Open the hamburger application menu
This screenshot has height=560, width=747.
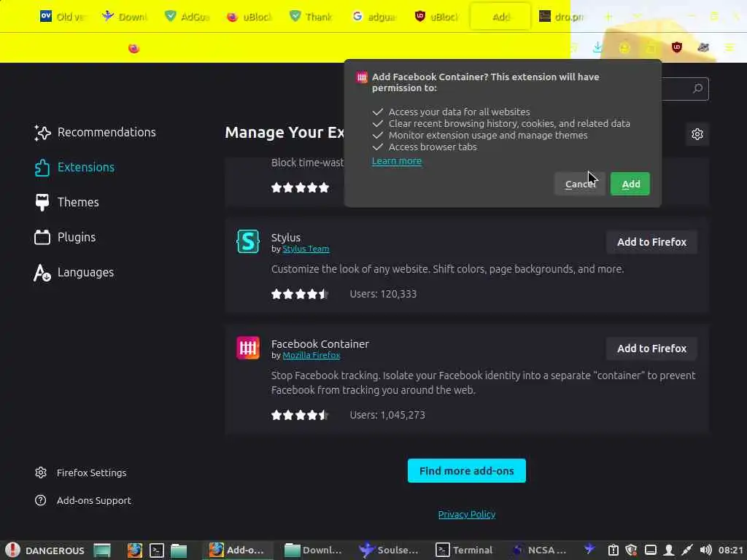[729, 47]
